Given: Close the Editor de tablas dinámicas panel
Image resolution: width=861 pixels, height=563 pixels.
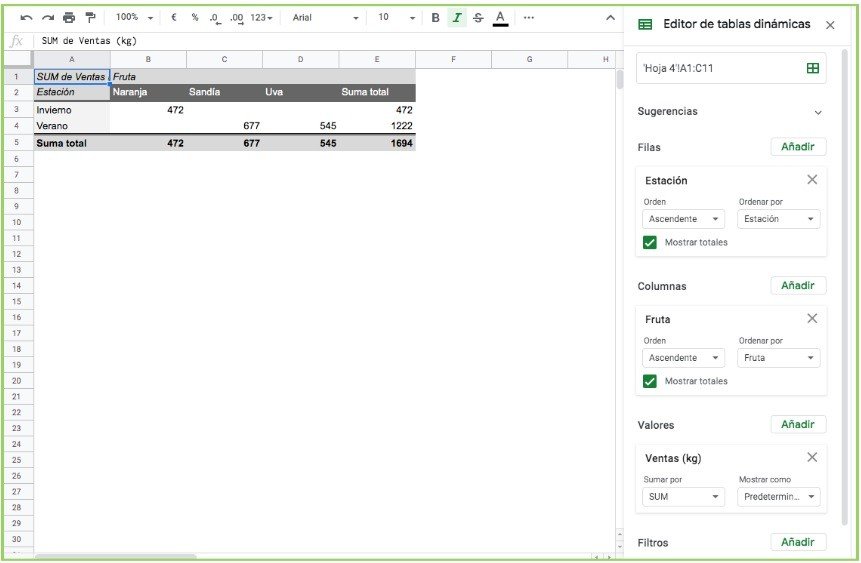Looking at the screenshot, I should coord(830,25).
